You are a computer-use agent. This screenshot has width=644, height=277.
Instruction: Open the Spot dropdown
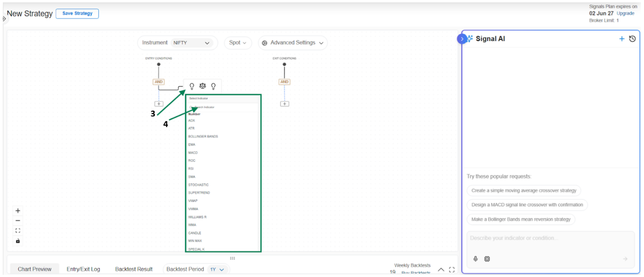click(x=238, y=43)
